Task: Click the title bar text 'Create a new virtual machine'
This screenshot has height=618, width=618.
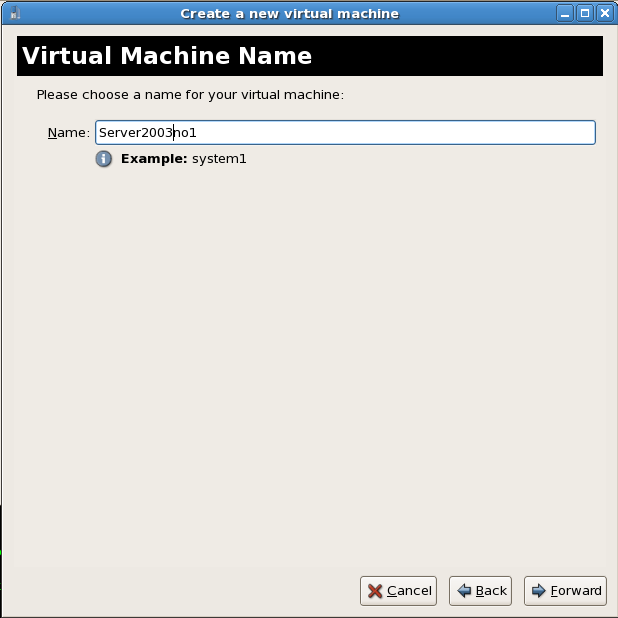Action: pyautogui.click(x=290, y=14)
